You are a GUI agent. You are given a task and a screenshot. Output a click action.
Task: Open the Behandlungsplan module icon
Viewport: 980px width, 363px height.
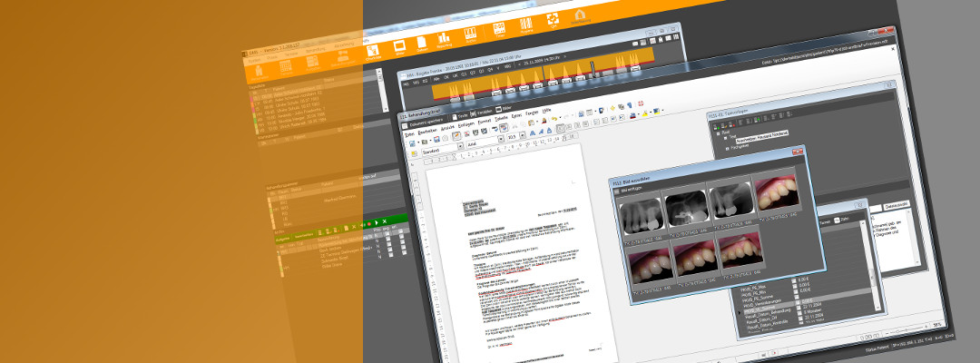(x=342, y=58)
